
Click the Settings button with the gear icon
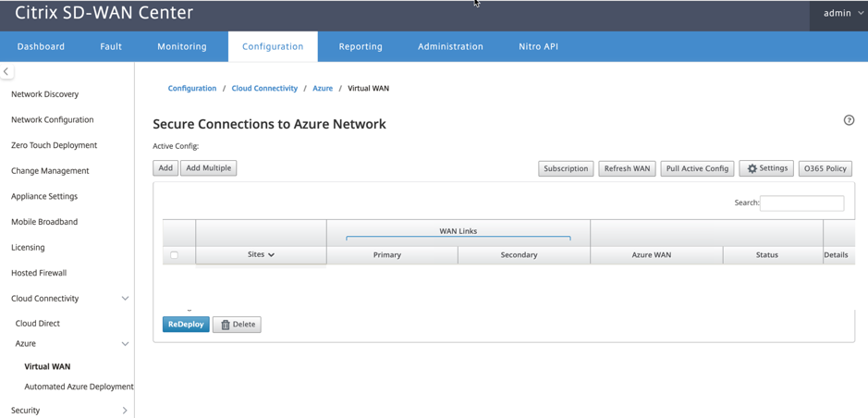tap(766, 168)
